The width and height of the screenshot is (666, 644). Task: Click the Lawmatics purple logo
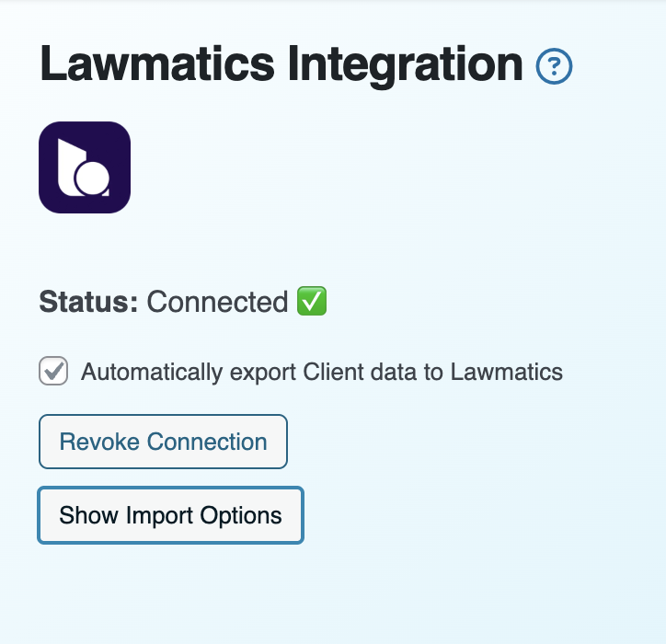[85, 167]
